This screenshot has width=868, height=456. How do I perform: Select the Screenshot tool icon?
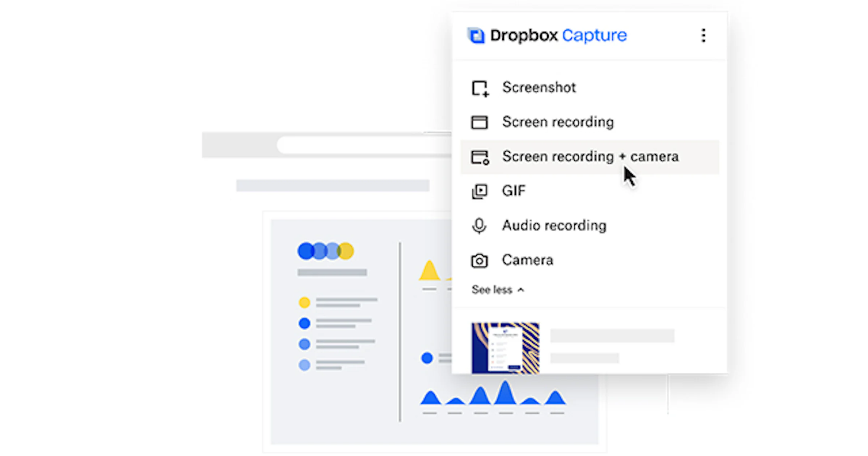pos(480,88)
